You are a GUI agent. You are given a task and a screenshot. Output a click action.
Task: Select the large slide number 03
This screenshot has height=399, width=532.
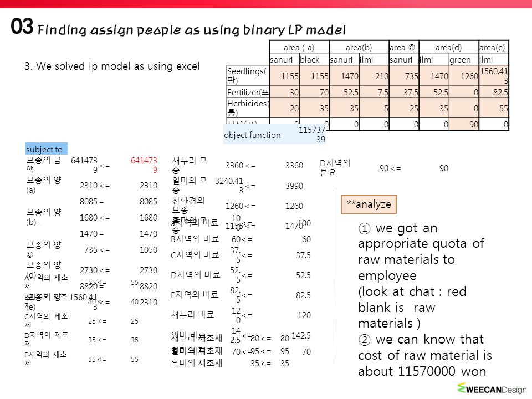coord(22,27)
